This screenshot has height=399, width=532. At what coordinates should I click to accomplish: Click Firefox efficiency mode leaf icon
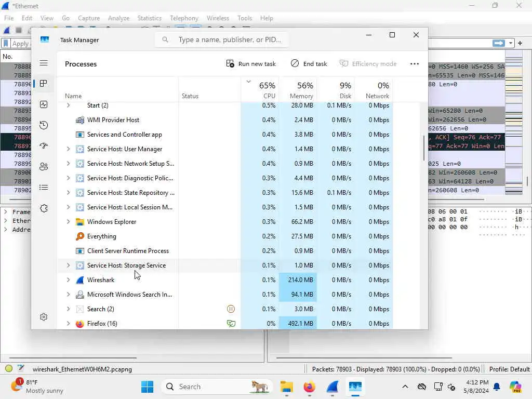coord(231,323)
